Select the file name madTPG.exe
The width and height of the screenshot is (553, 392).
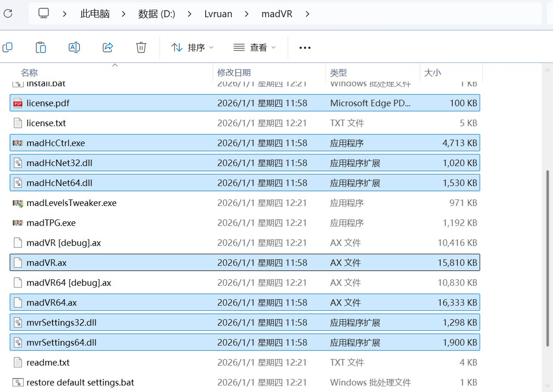pos(51,223)
